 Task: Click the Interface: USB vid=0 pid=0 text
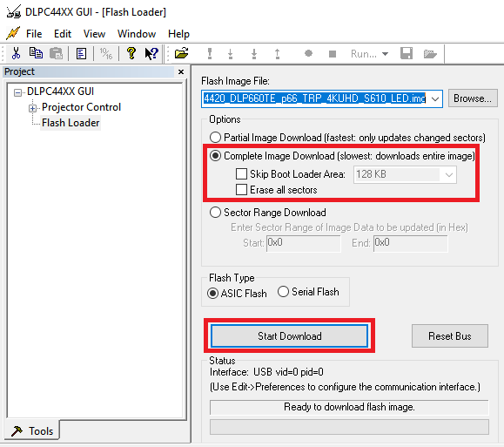(x=266, y=372)
